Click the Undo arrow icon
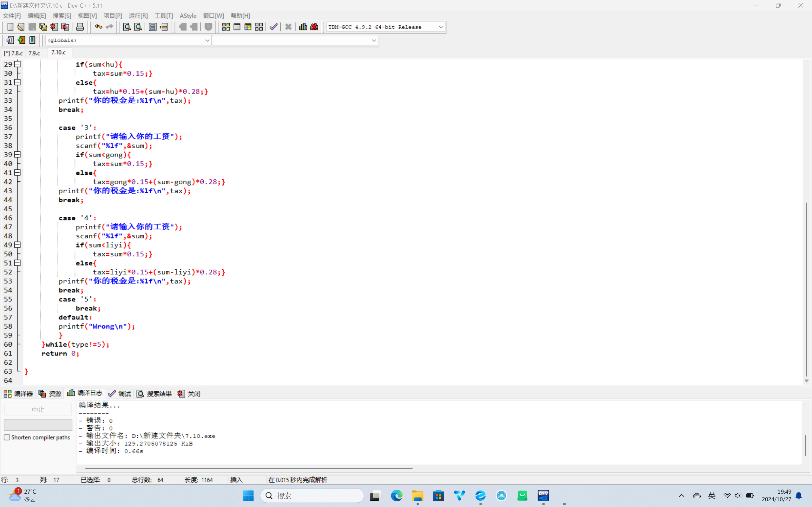This screenshot has height=507, width=812. (x=98, y=27)
